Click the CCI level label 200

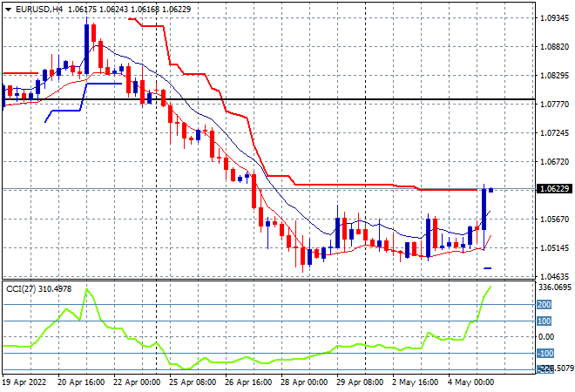[x=544, y=304]
